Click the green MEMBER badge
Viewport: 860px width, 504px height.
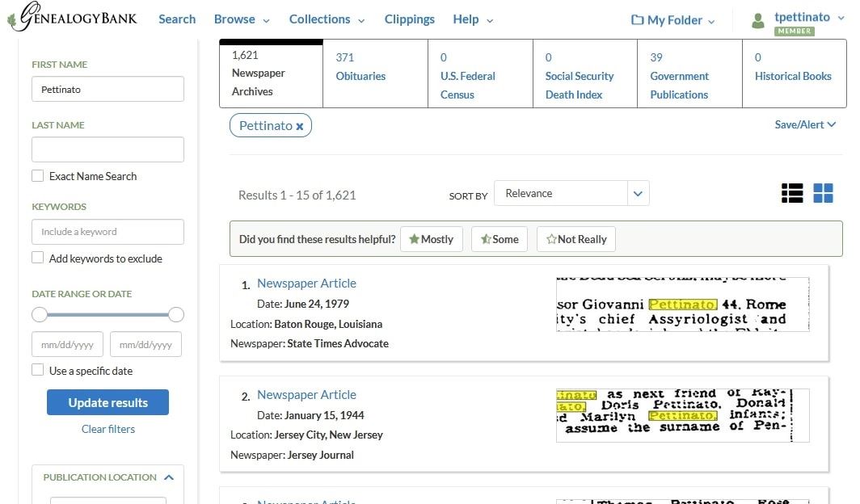tap(795, 31)
